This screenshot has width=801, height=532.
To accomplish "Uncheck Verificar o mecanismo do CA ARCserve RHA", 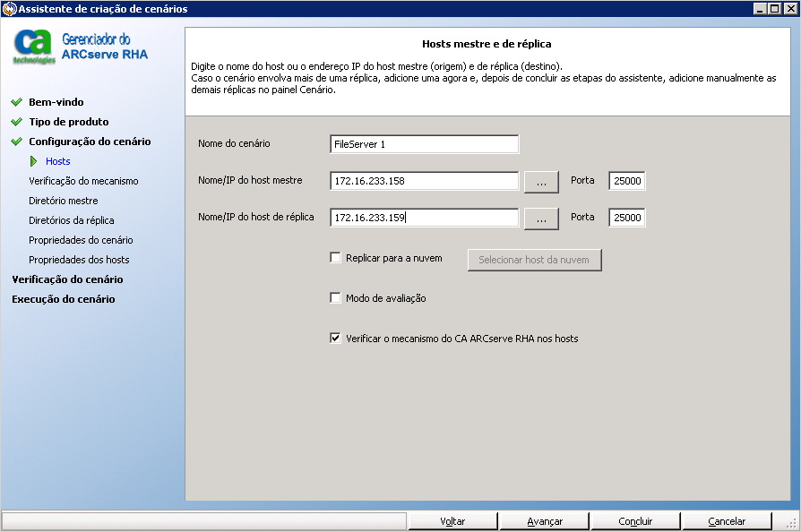I will pos(336,339).
